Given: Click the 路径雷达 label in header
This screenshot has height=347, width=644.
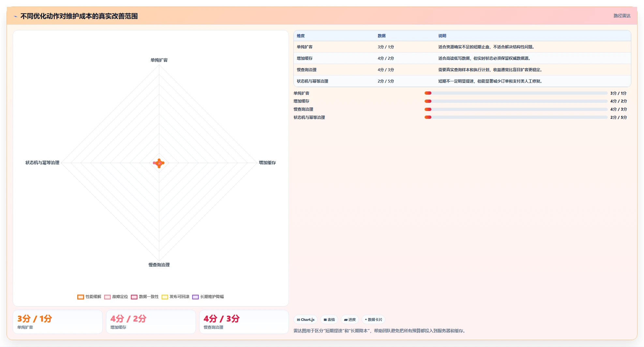Looking at the screenshot, I should click(622, 16).
